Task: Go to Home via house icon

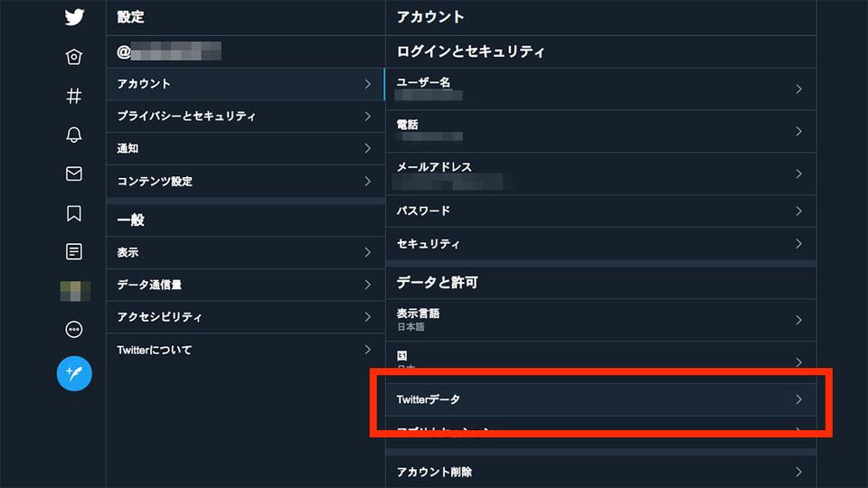Action: coord(73,57)
